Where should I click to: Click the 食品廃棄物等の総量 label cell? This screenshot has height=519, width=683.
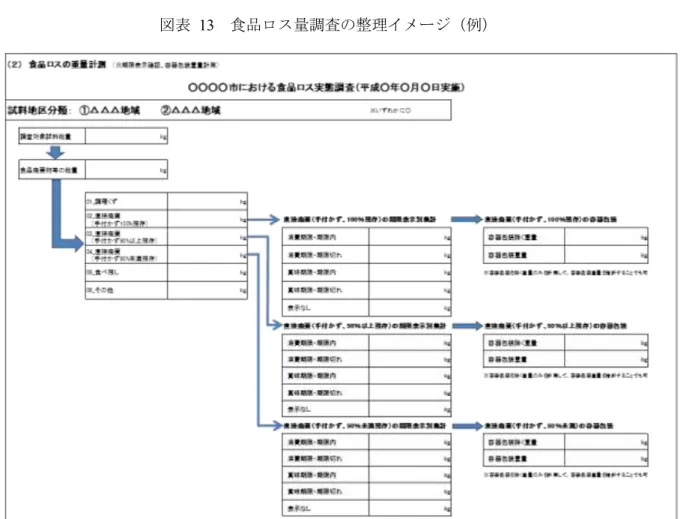tap(52, 170)
